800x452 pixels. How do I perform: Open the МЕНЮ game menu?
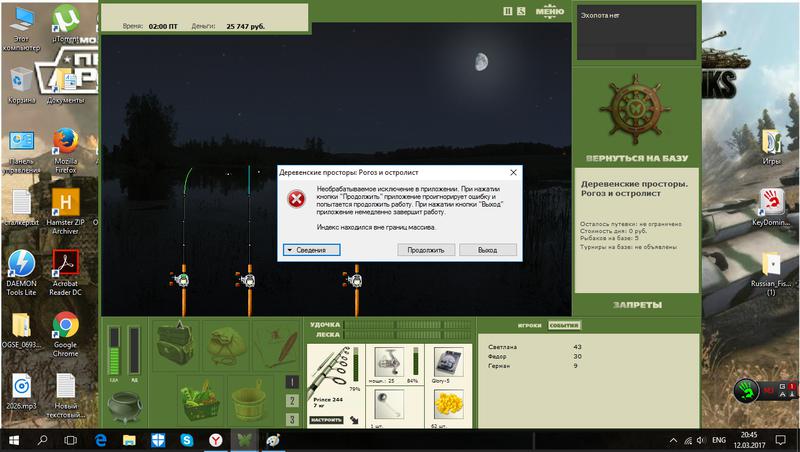pos(549,11)
